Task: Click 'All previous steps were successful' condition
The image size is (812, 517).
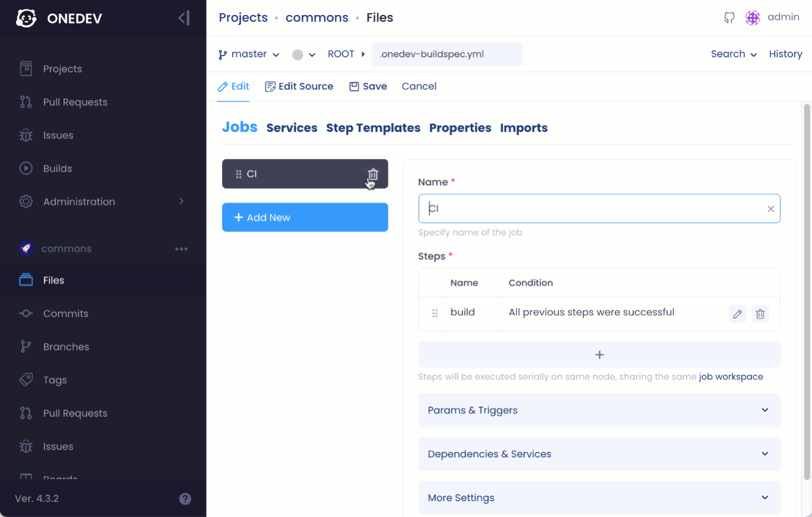Action: 591,312
